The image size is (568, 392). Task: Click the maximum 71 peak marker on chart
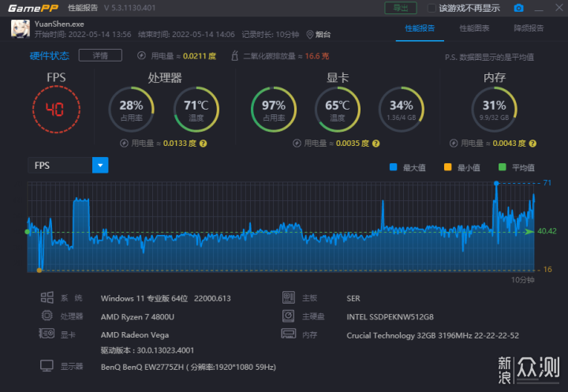pyautogui.click(x=496, y=183)
